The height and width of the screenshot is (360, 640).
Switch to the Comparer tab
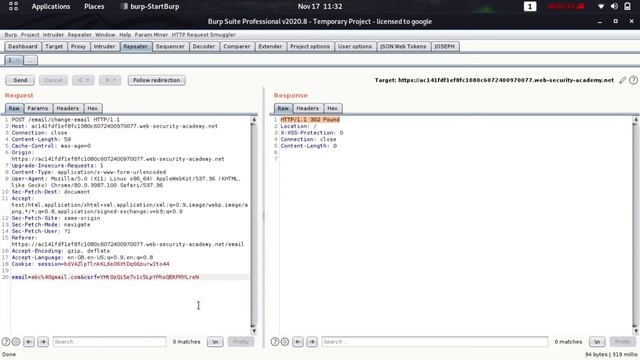[x=237, y=47]
